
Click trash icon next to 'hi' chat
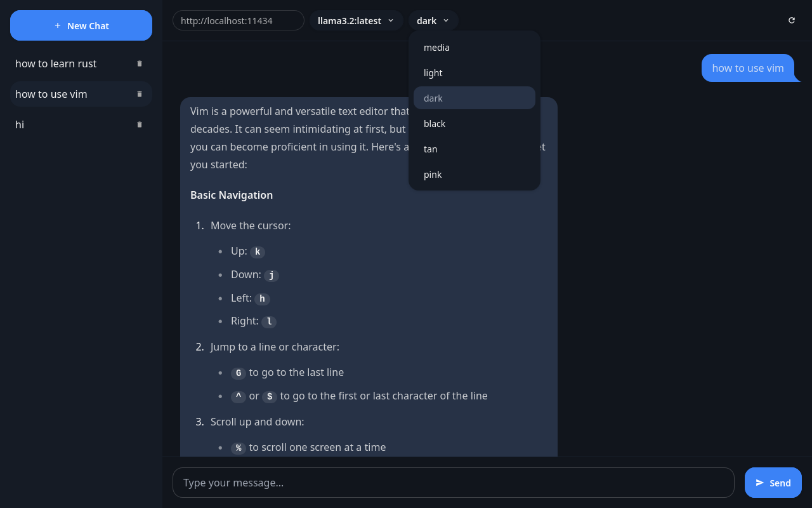click(x=140, y=124)
